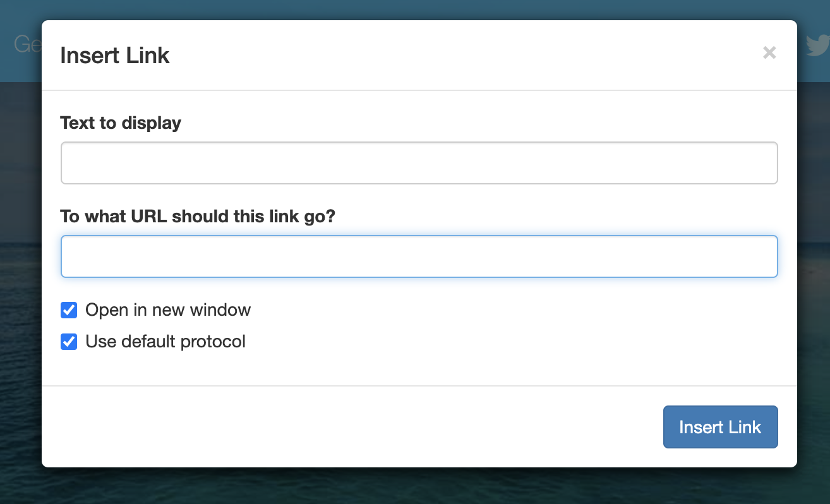
Task: Click the X to cancel inserting a link
Action: click(x=769, y=53)
